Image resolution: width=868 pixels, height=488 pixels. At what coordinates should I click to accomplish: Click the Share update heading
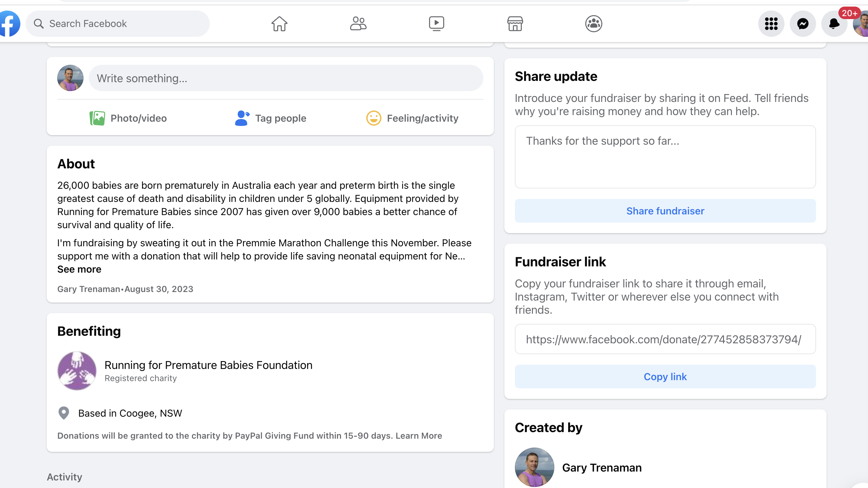556,77
